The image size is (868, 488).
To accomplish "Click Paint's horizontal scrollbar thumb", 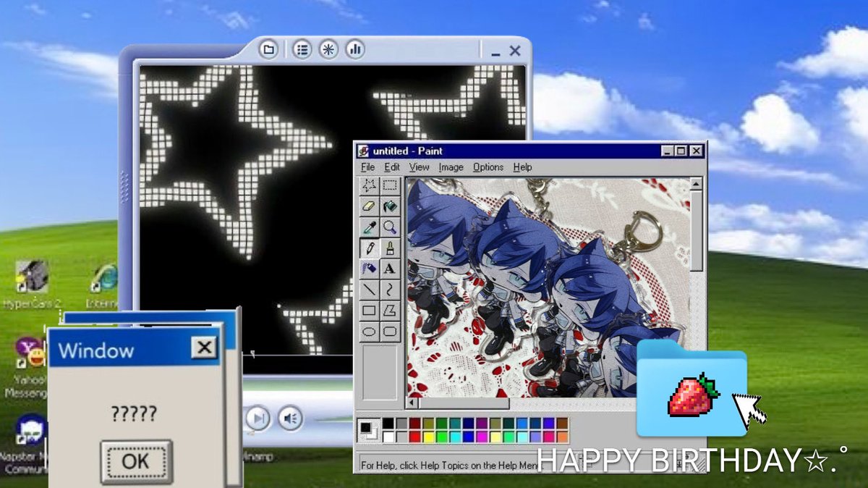I will (x=464, y=403).
